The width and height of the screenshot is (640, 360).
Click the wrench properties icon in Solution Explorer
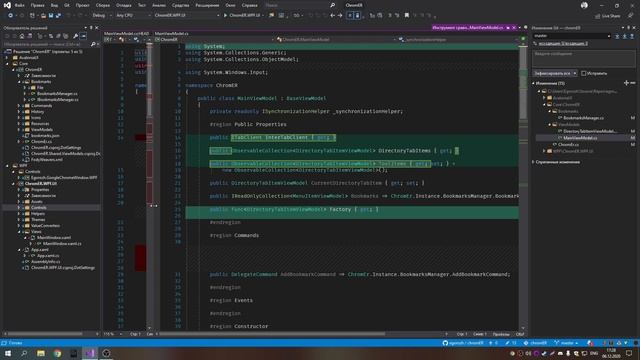coord(76,36)
